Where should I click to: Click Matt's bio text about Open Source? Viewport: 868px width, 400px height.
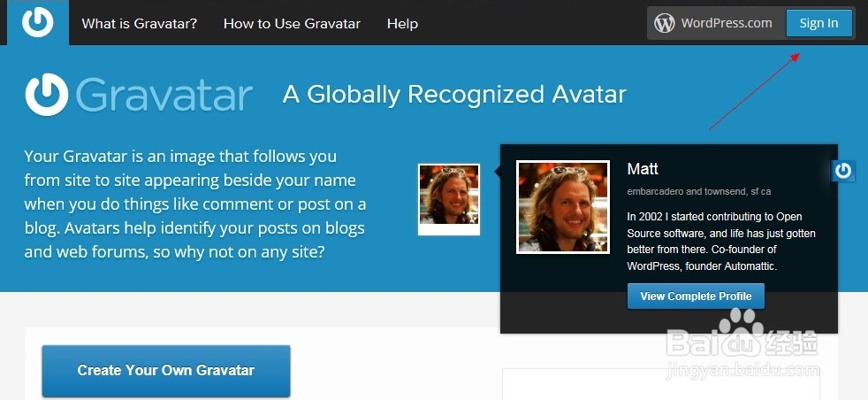click(721, 242)
